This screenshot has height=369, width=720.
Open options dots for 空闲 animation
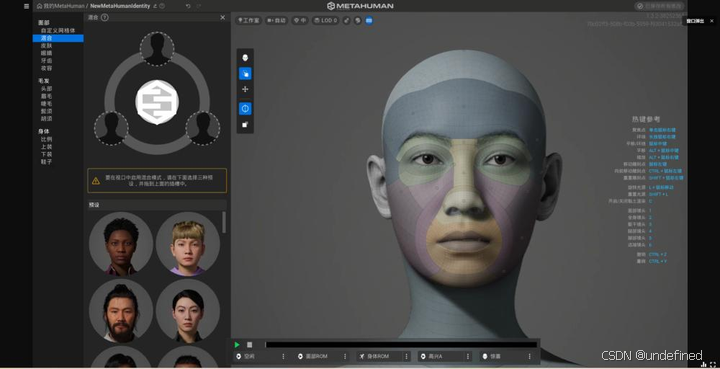pyautogui.click(x=283, y=356)
